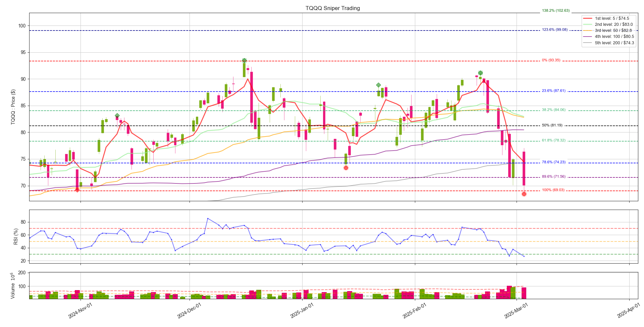The image size is (644, 327).
Task: Click the price axis tick '85'
Action: click(x=23, y=106)
